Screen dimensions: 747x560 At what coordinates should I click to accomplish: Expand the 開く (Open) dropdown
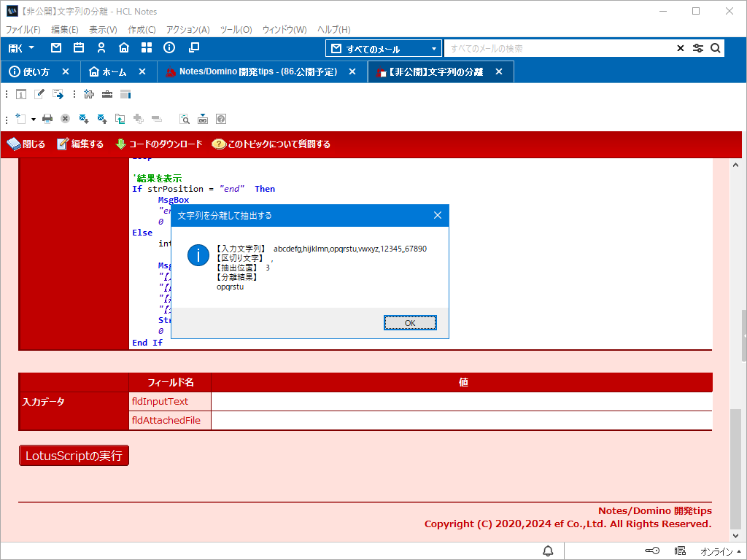21,48
